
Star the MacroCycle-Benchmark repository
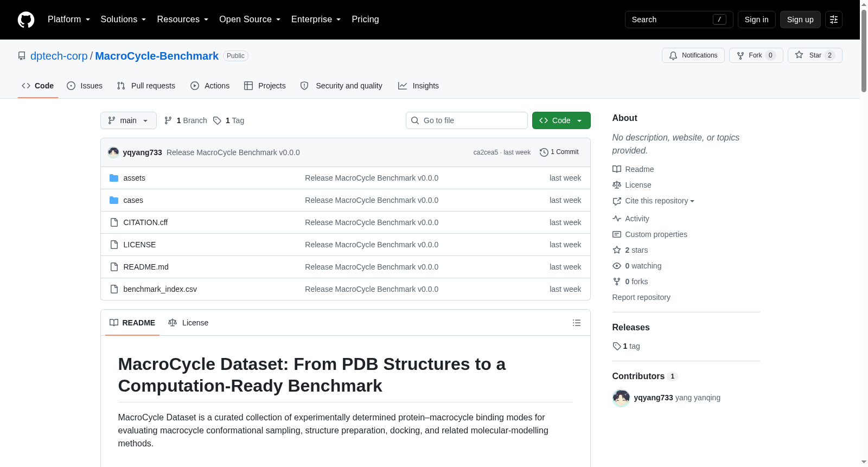pos(815,55)
